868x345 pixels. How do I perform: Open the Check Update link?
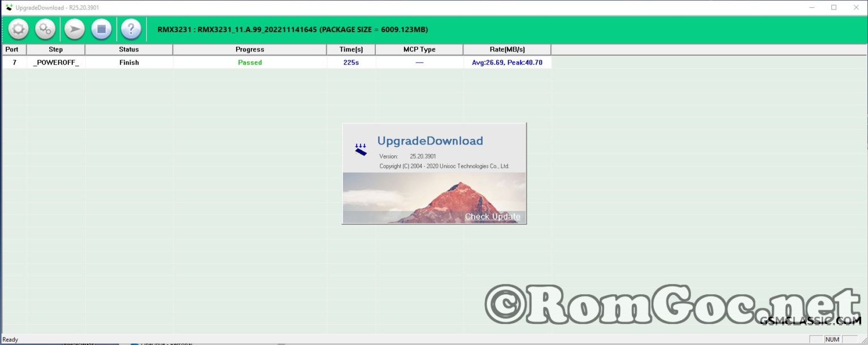click(x=492, y=216)
